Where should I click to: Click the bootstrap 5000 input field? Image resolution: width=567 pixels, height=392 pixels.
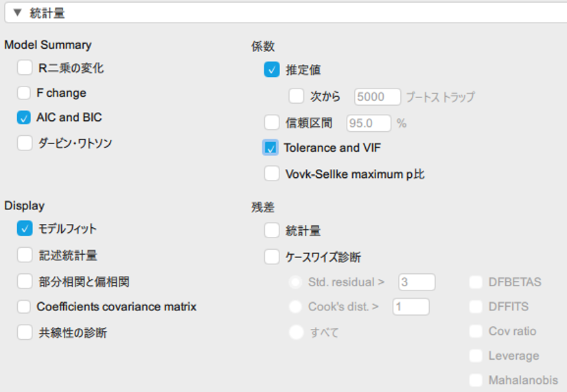(x=377, y=97)
